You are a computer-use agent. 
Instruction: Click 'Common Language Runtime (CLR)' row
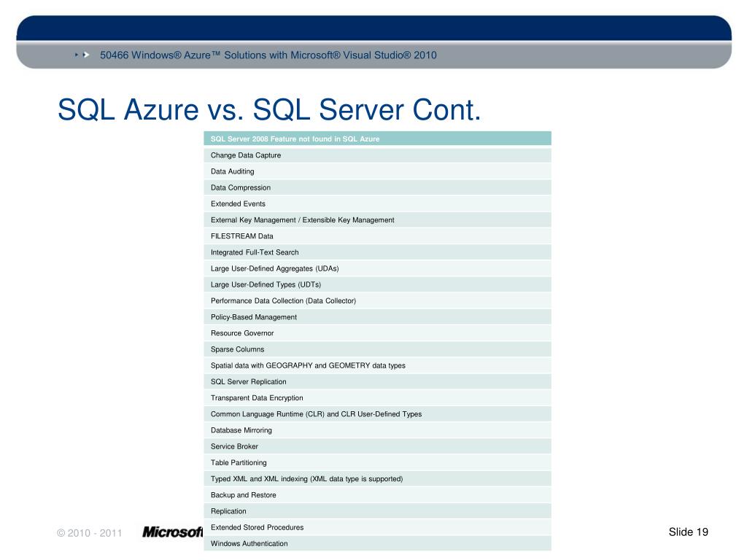(377, 414)
